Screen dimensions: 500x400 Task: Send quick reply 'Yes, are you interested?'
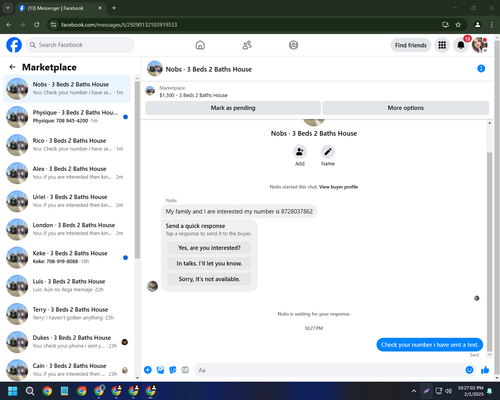[209, 248]
